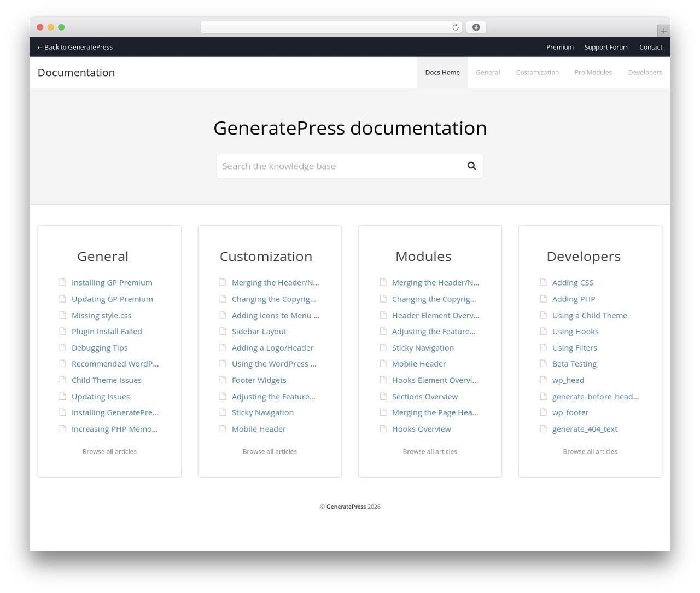
Task: Open the Using a Child Theme article
Action: tap(590, 315)
